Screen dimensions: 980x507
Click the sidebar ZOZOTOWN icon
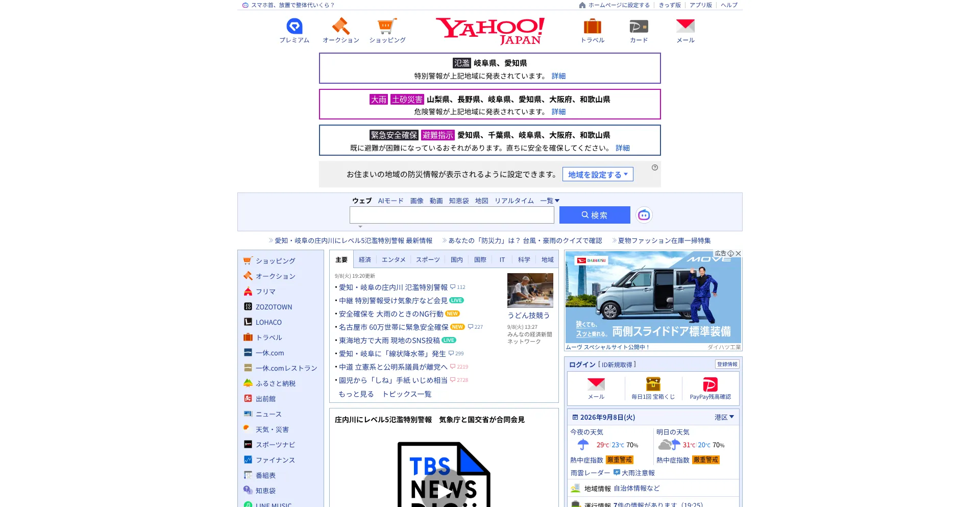click(x=248, y=307)
